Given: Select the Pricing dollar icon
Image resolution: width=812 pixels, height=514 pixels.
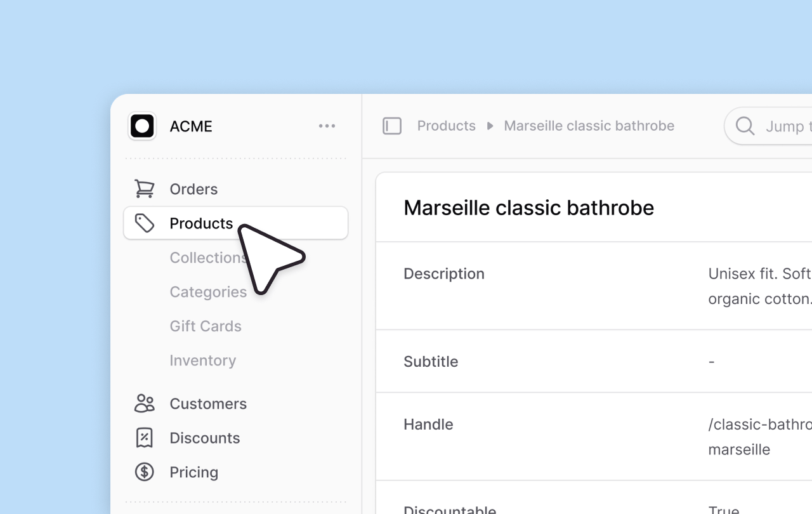Looking at the screenshot, I should click(144, 471).
